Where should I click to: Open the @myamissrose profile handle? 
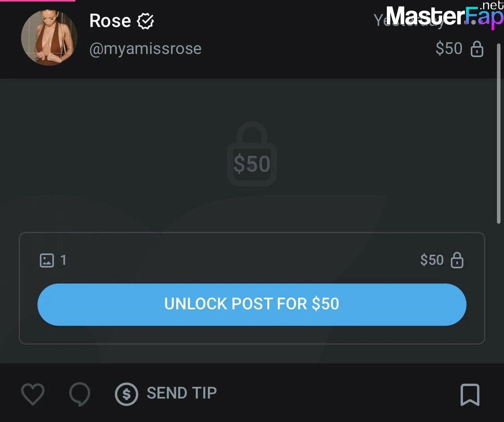[145, 49]
